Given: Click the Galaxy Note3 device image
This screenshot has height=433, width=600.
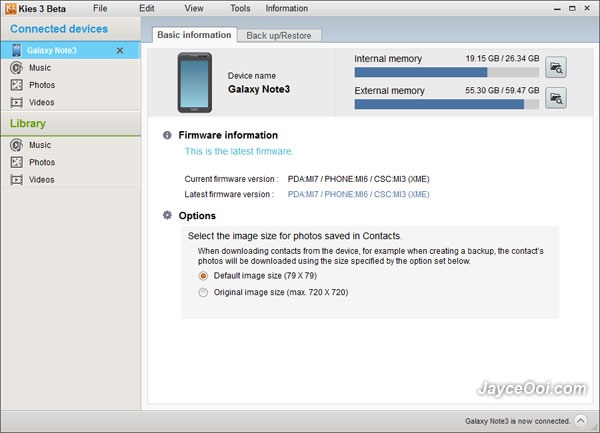Looking at the screenshot, I should (194, 83).
